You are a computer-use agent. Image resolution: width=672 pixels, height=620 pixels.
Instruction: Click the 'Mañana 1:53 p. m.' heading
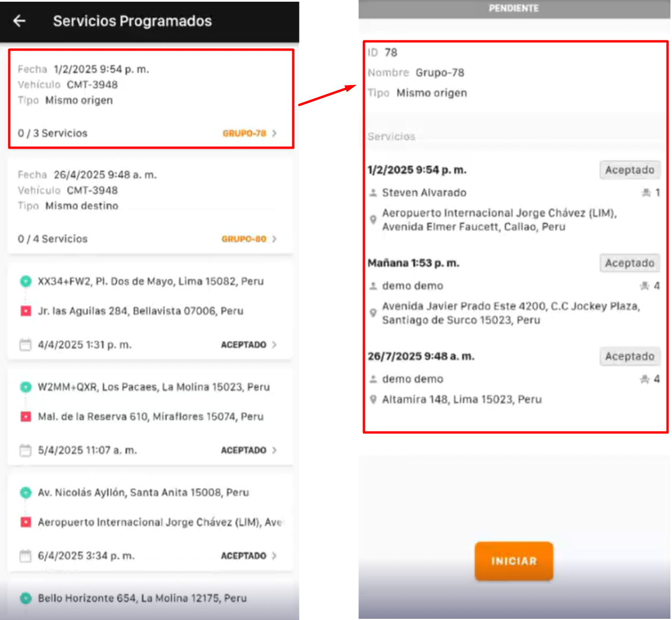(413, 263)
